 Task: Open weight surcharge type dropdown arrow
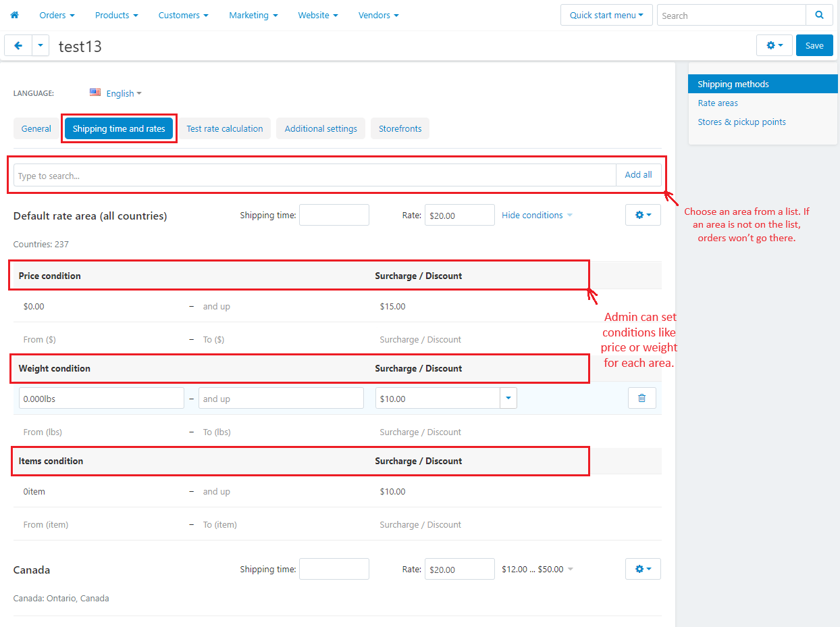[x=508, y=398]
